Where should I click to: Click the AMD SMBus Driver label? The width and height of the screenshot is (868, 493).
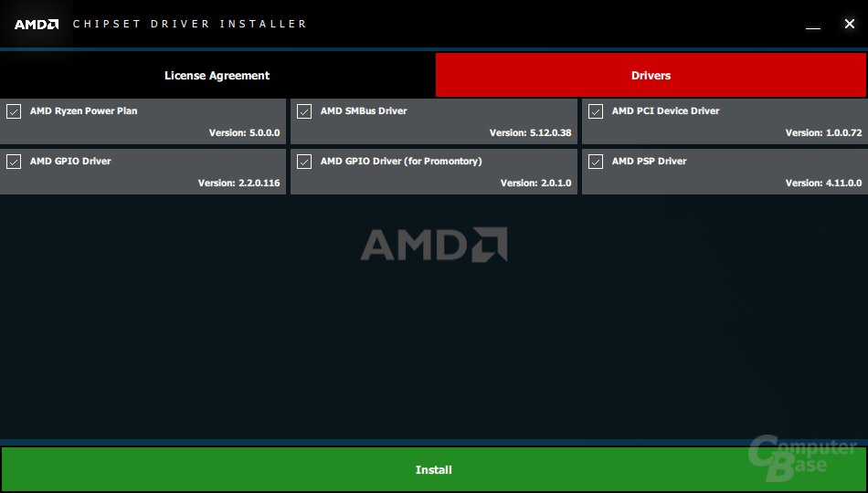click(x=364, y=110)
